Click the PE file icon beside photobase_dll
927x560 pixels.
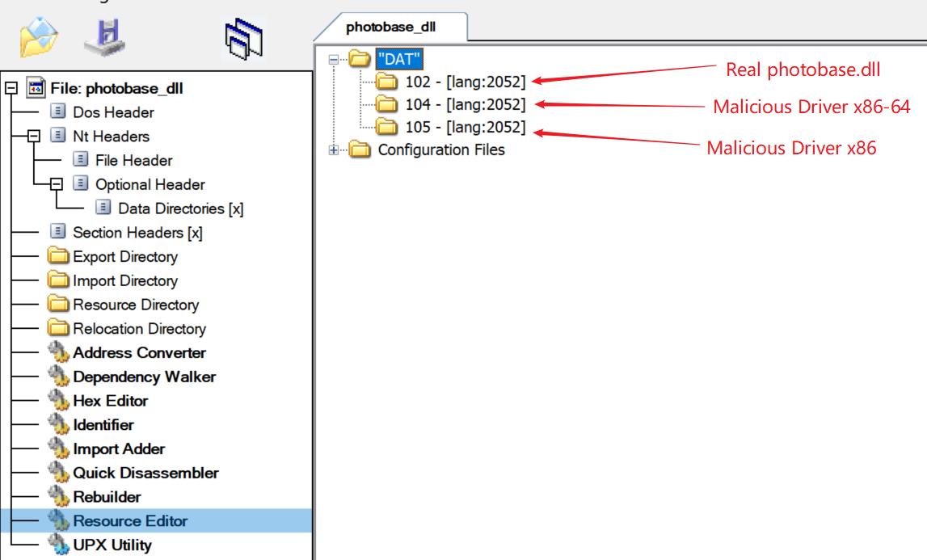36,87
